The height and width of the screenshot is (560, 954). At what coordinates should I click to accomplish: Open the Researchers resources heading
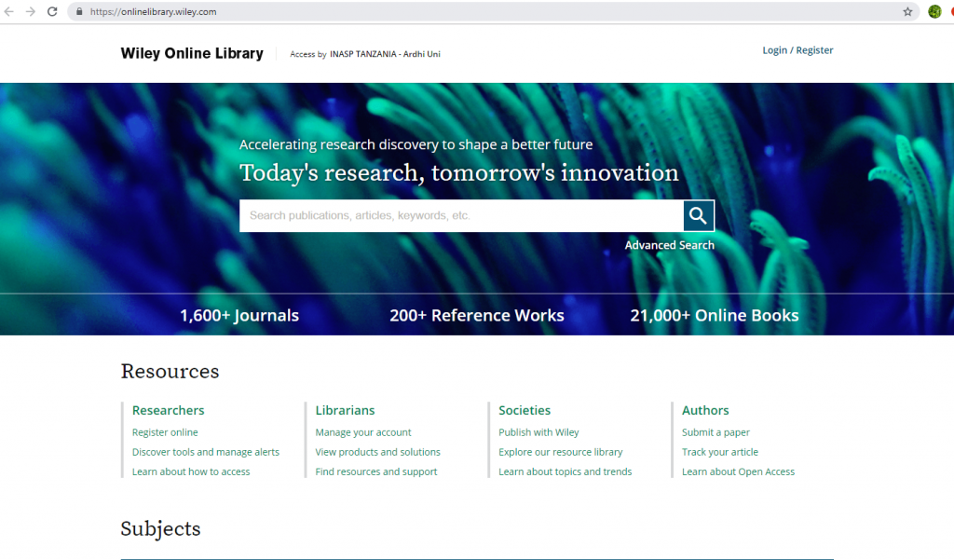pyautogui.click(x=168, y=410)
